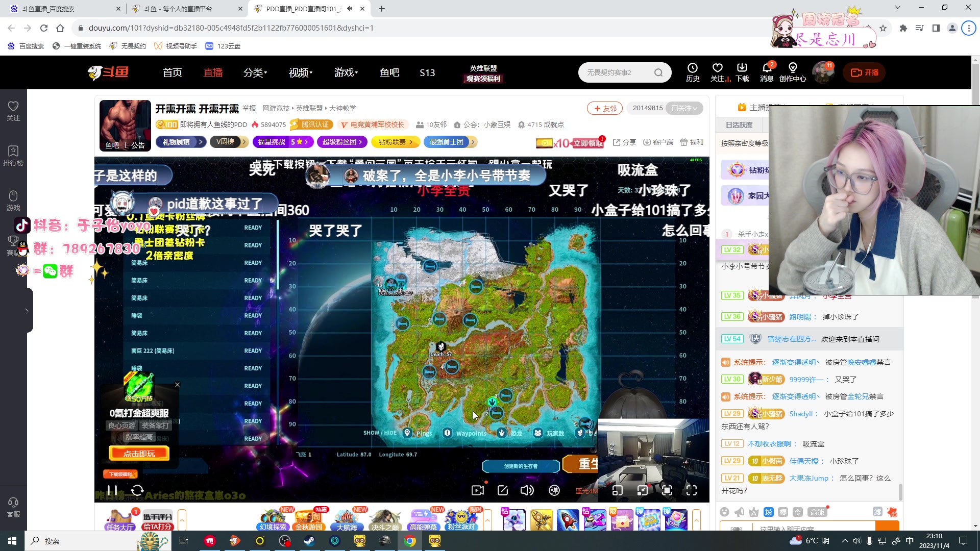The height and width of the screenshot is (551, 980).
Task: Click 分享 share link
Action: (x=624, y=142)
